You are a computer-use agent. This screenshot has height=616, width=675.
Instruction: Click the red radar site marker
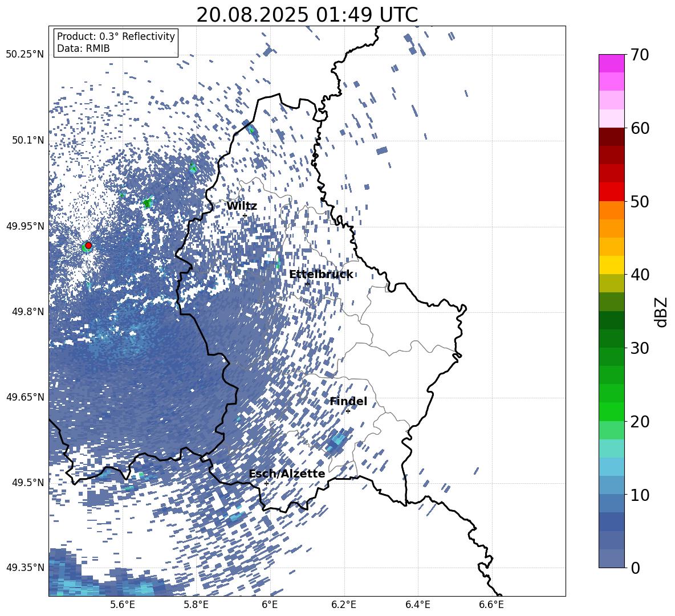[88, 246]
